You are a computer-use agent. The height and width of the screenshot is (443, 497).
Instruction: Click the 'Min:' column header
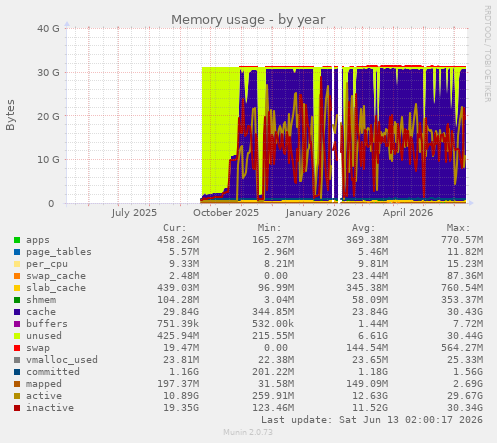(269, 228)
